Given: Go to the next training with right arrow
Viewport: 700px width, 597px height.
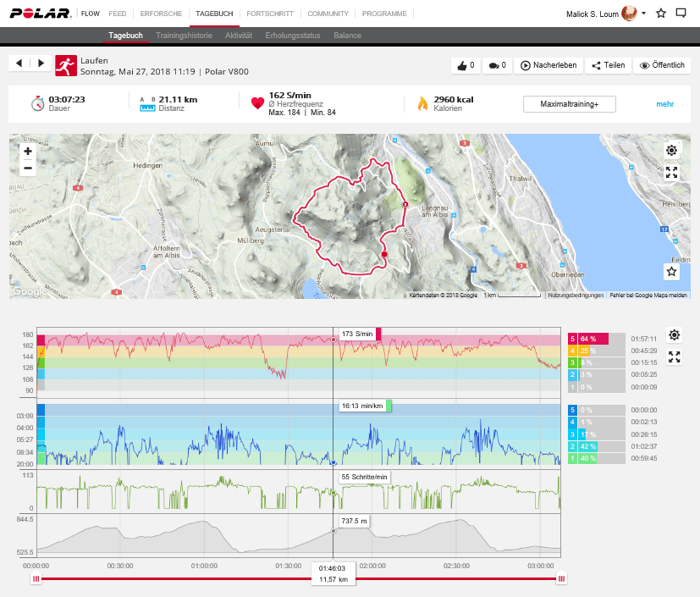Looking at the screenshot, I should tap(41, 64).
